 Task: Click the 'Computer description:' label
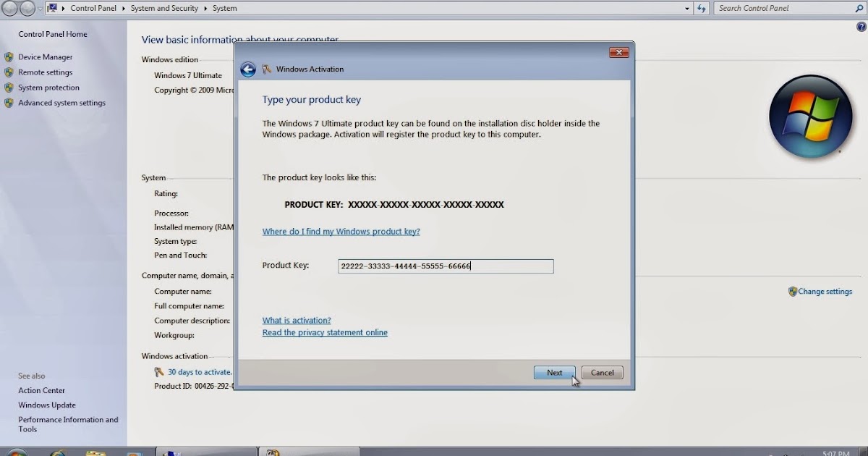[192, 321]
